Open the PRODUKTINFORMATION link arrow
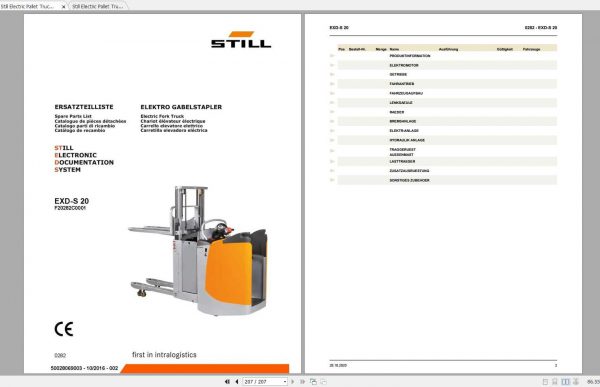This screenshot has width=600, height=387. click(x=332, y=56)
